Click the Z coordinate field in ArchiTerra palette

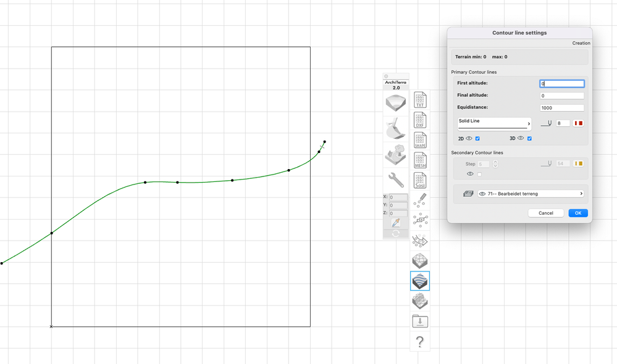[x=398, y=213]
